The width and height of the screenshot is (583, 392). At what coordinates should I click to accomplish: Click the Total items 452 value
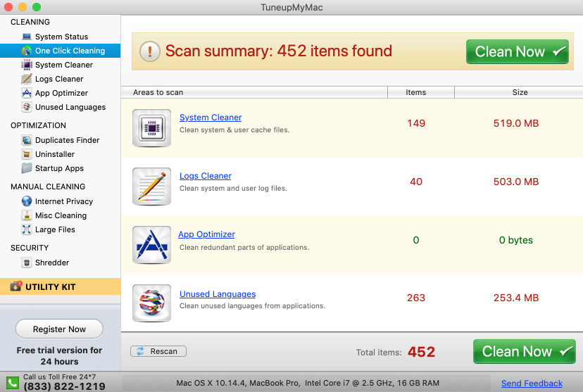tap(421, 352)
